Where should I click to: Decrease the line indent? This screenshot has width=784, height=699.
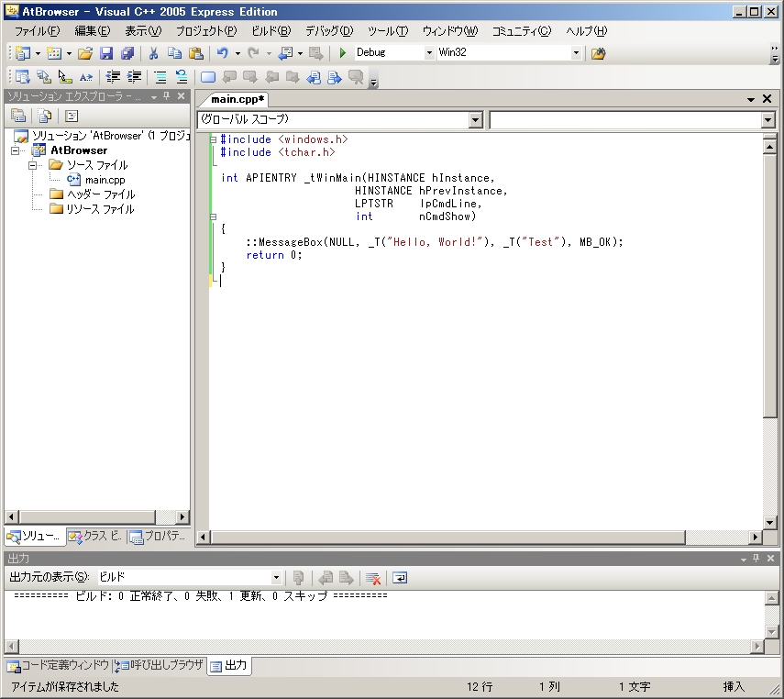click(x=113, y=76)
